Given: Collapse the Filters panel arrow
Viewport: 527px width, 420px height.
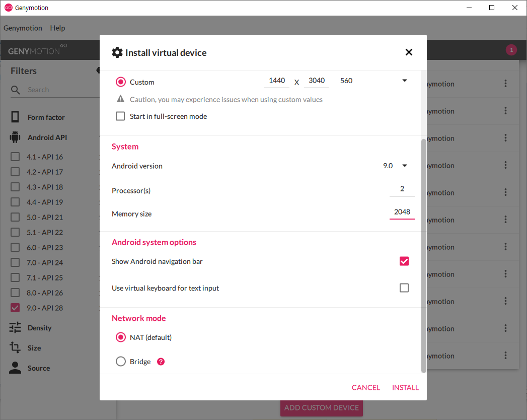Looking at the screenshot, I should [x=98, y=71].
